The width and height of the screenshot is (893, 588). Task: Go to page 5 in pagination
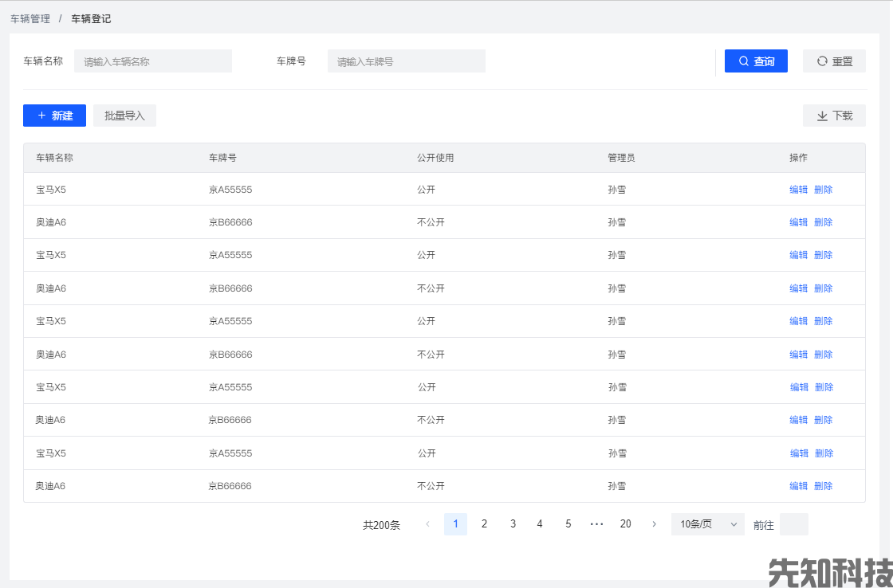[568, 524]
